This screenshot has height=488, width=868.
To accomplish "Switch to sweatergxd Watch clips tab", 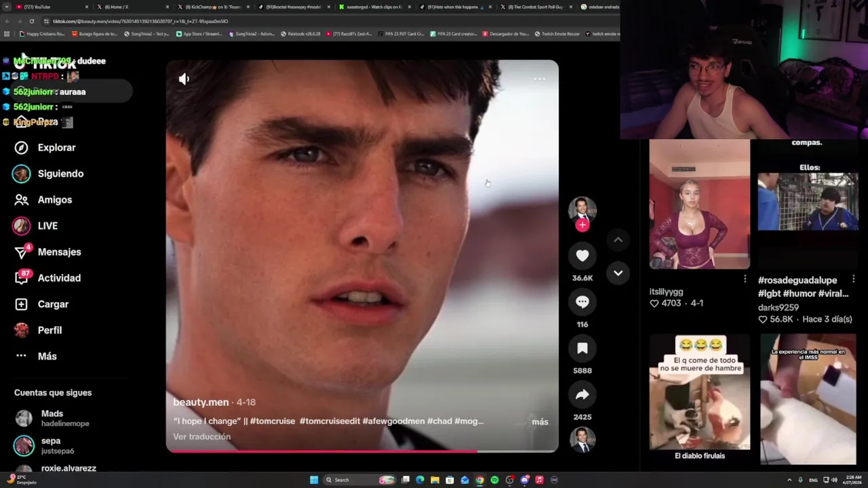I will [374, 7].
